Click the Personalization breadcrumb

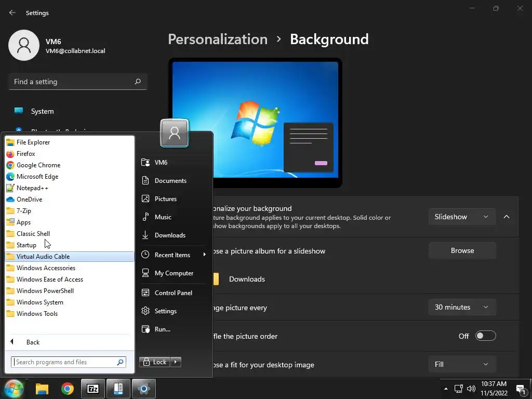[218, 39]
